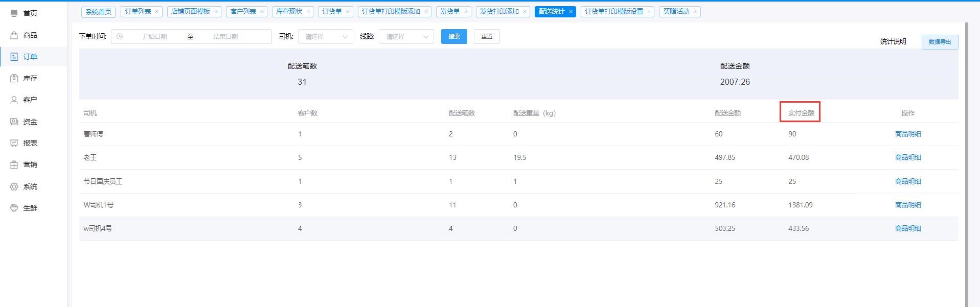The height and width of the screenshot is (307, 980).
Task: Export data with 数据导出 button
Action: [940, 42]
